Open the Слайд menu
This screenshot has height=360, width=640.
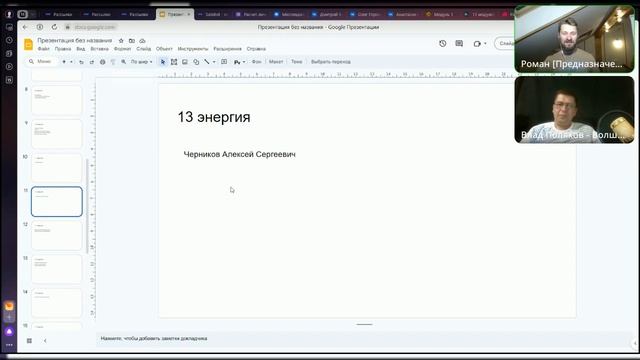(x=143, y=49)
